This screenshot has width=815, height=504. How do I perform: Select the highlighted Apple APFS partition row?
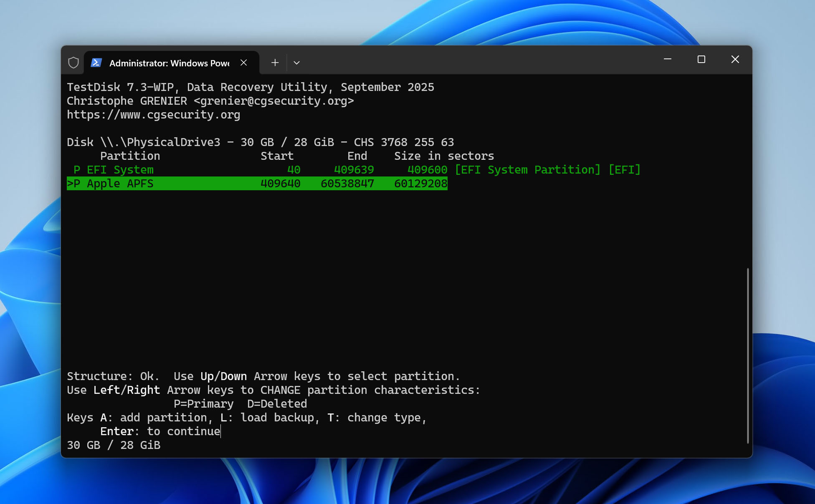257,184
